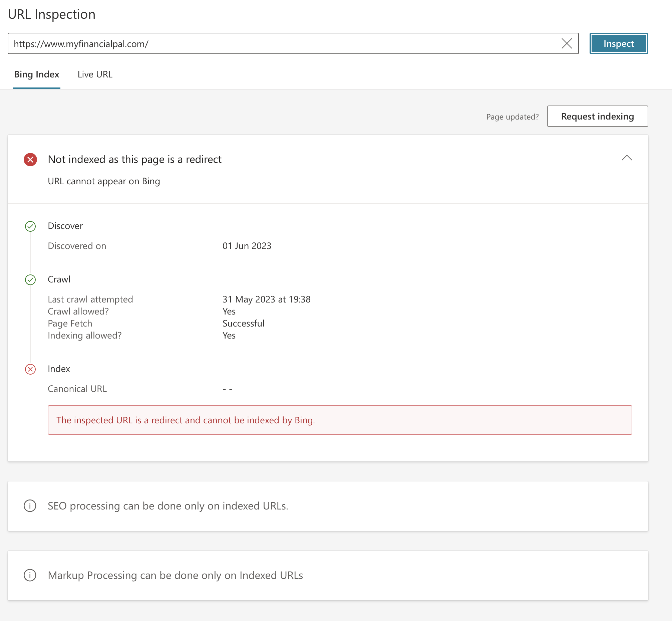Click the red error icon beside Not indexed
This screenshot has height=621, width=672.
coord(30,160)
